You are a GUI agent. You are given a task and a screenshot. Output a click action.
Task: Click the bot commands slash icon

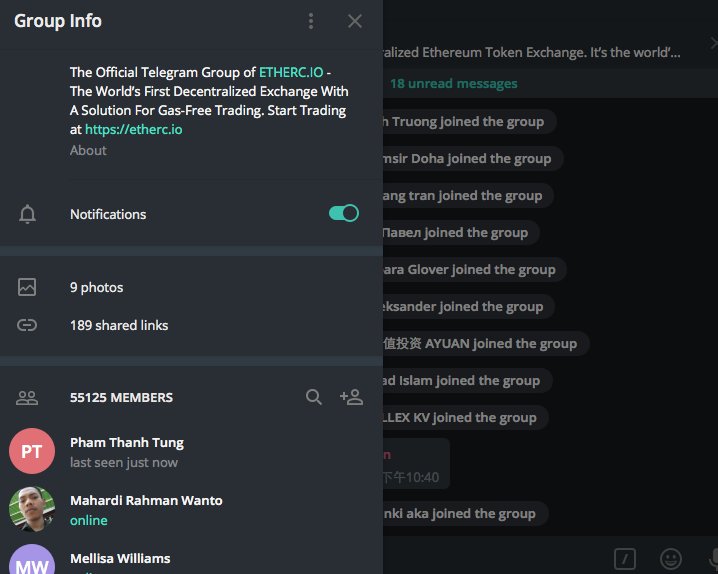625,559
